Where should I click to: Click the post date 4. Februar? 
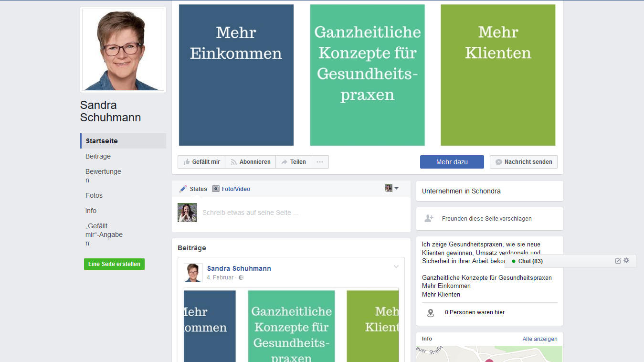(220, 277)
